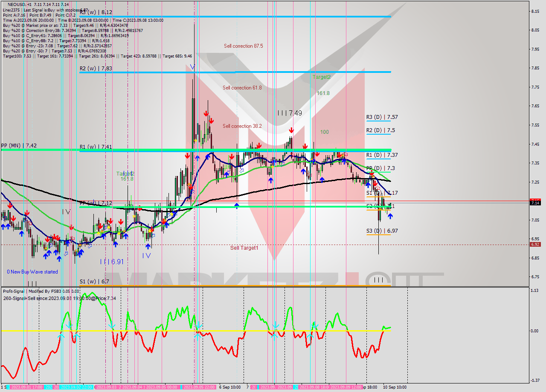Select the 'R2 (D) | 7.5' label

(380, 130)
